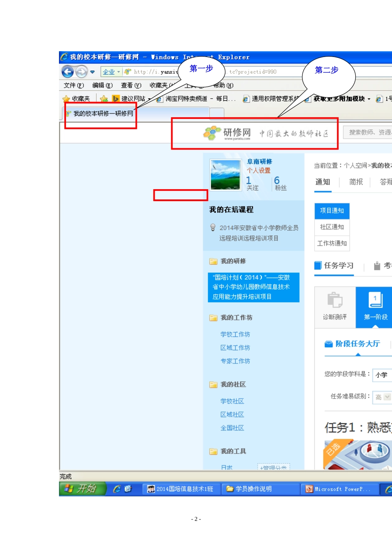The height and width of the screenshot is (555, 392).
Task: Open the 学校工作坊 link
Action: point(235,334)
